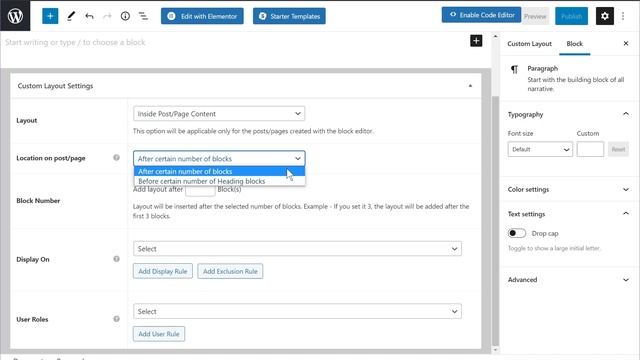Switch to the Custom Layout tab
Image resolution: width=640 pixels, height=360 pixels.
(529, 44)
